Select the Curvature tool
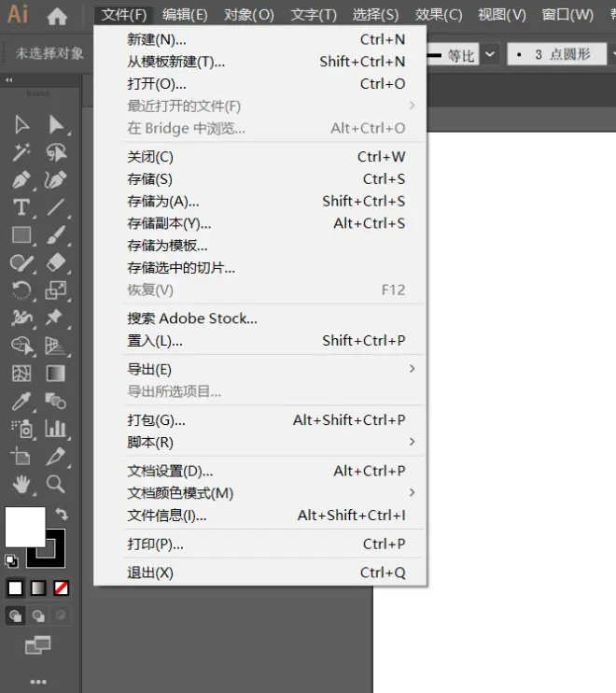The height and width of the screenshot is (693, 616). tap(56, 180)
